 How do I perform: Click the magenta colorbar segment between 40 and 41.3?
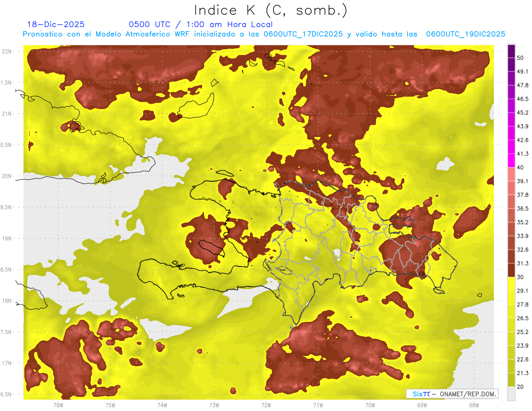[512, 160]
